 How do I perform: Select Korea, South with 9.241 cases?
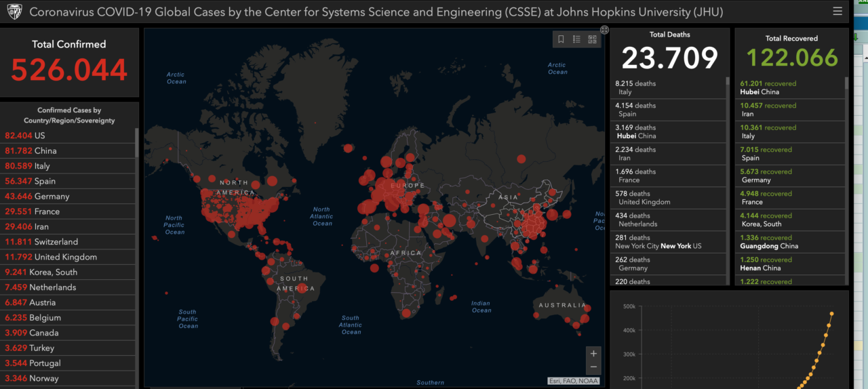(x=68, y=272)
